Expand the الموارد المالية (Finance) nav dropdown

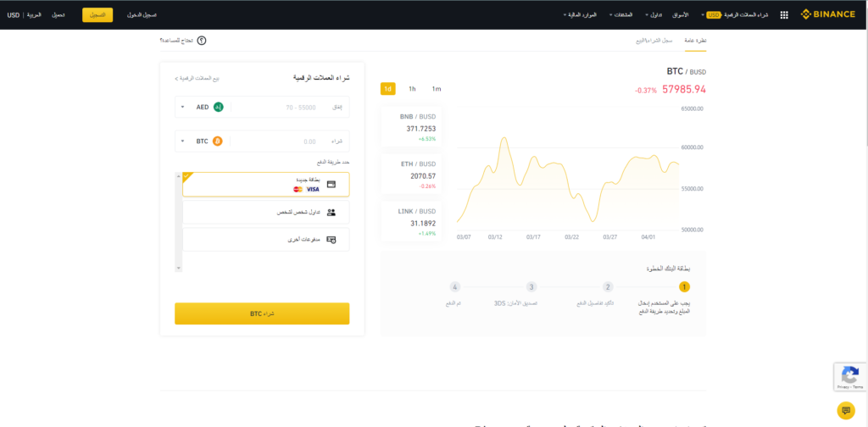coord(580,15)
